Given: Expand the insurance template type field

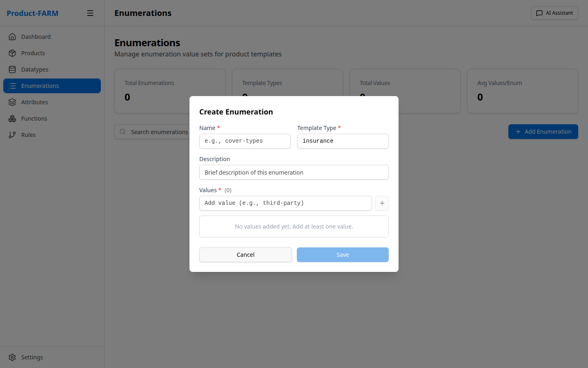Looking at the screenshot, I should pos(343,141).
